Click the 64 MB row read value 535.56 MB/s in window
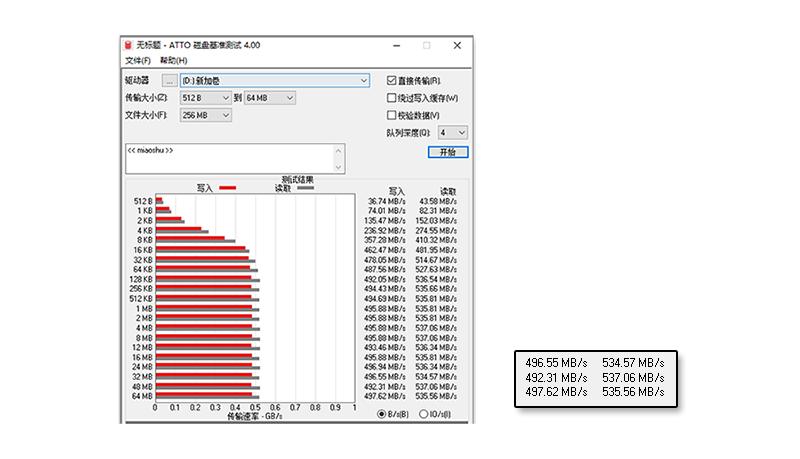800x459 pixels. tap(436, 396)
